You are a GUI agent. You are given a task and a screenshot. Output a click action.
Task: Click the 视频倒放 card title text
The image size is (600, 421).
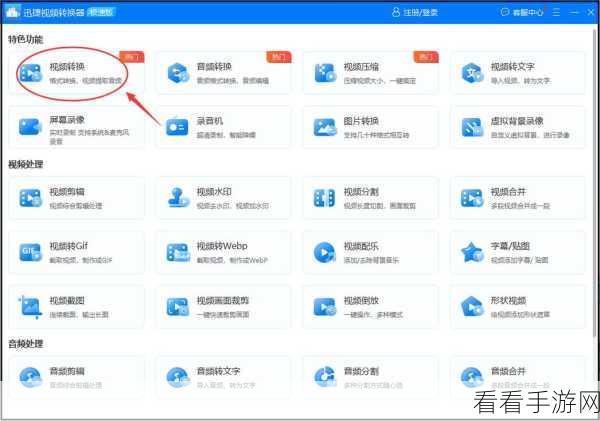pos(361,301)
